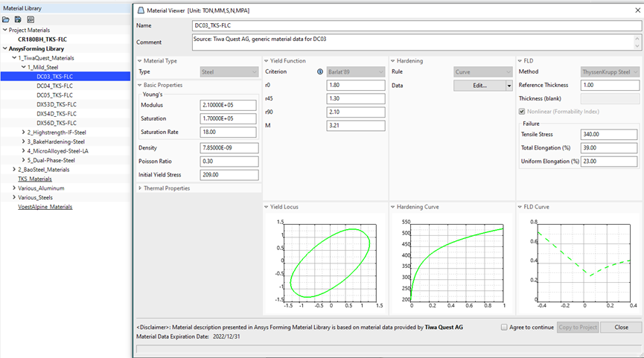Image resolution: width=644 pixels, height=358 pixels.
Task: Click the Saturation Rate field
Action: pos(229,132)
